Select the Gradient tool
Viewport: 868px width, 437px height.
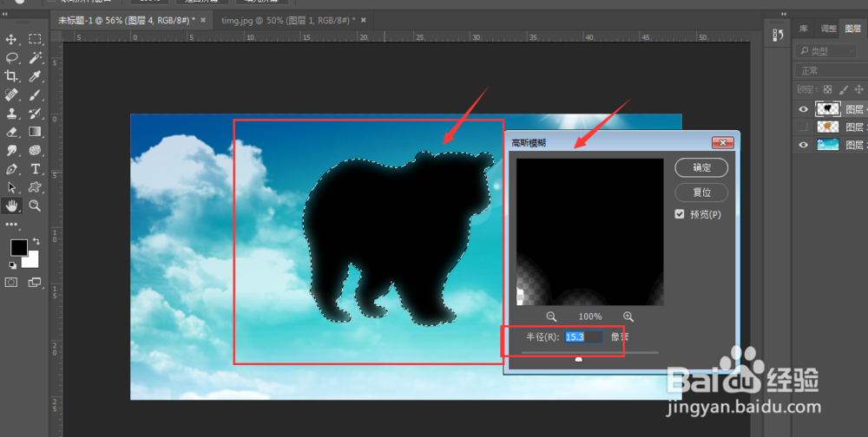point(35,132)
